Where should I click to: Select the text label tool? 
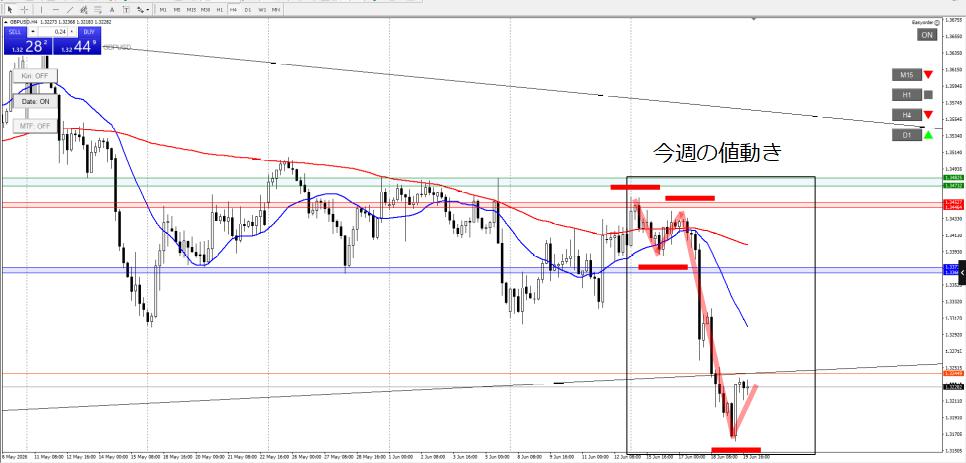pyautogui.click(x=126, y=9)
